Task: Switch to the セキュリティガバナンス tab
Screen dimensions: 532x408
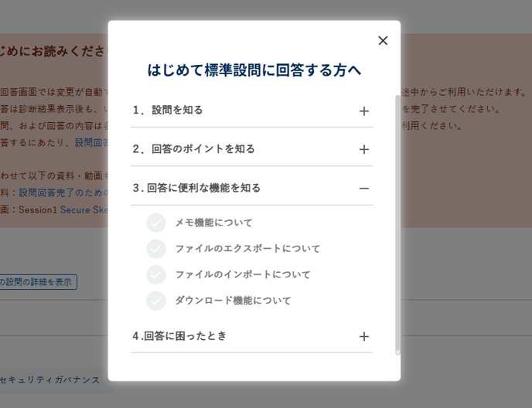Action: tap(50, 380)
